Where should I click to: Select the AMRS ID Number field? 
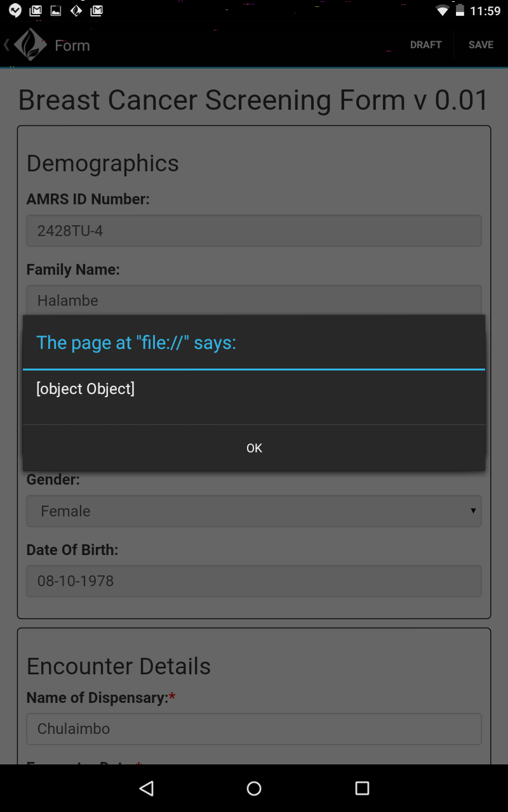pyautogui.click(x=254, y=231)
